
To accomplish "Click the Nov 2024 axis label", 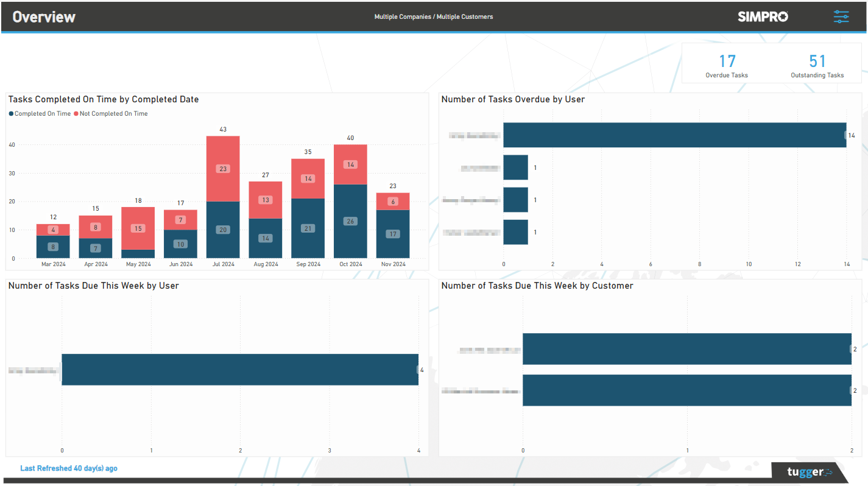I will point(392,264).
